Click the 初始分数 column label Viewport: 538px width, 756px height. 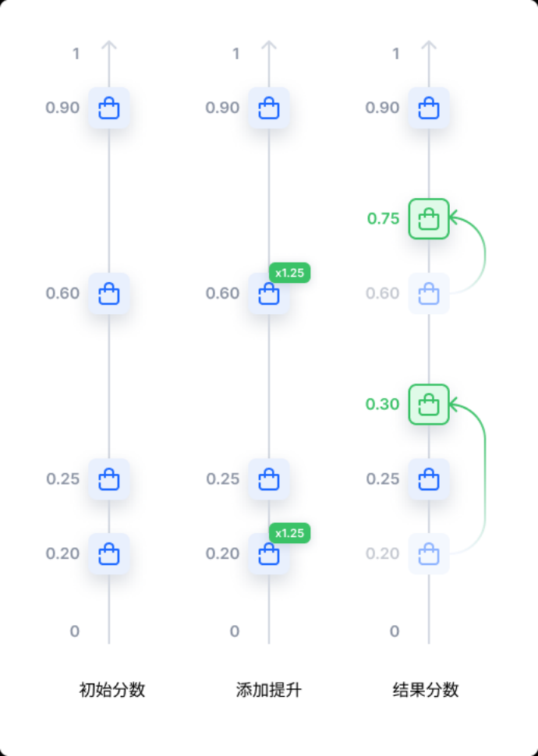[112, 690]
